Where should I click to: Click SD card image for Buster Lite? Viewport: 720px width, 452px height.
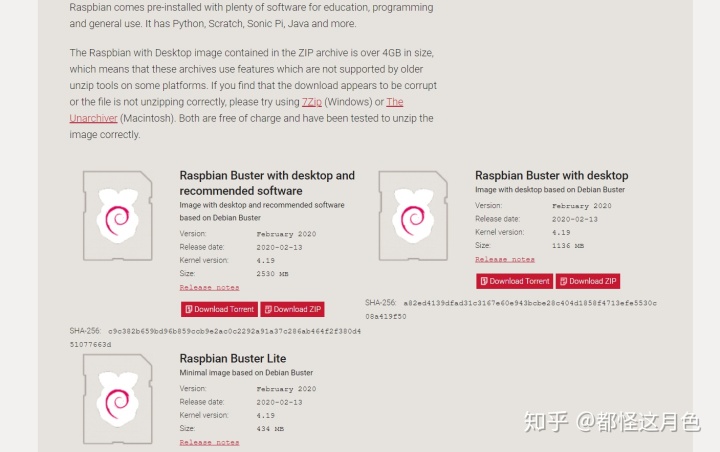118,399
